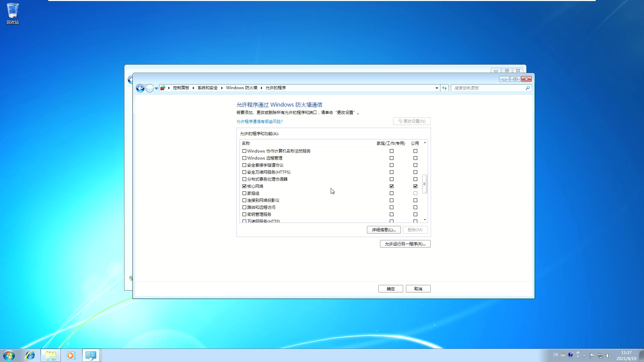The height and width of the screenshot is (362, 644).
Task: Open the recent pages dropdown next to navigation arrows
Action: click(x=156, y=88)
